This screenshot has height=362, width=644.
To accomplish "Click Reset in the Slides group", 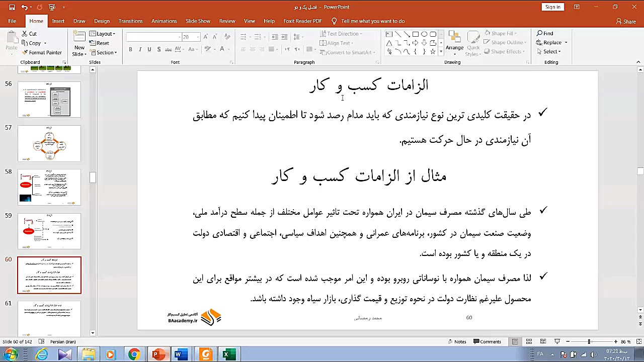I will [99, 43].
